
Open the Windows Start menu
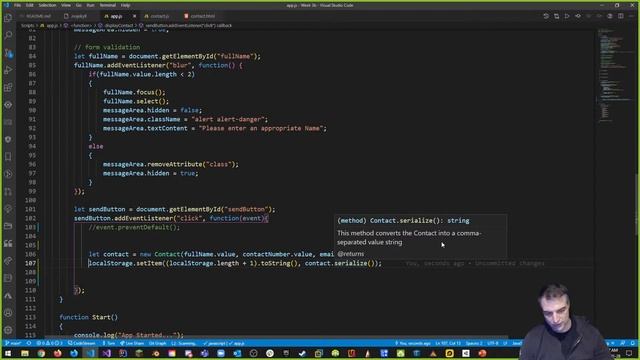coord(8,353)
